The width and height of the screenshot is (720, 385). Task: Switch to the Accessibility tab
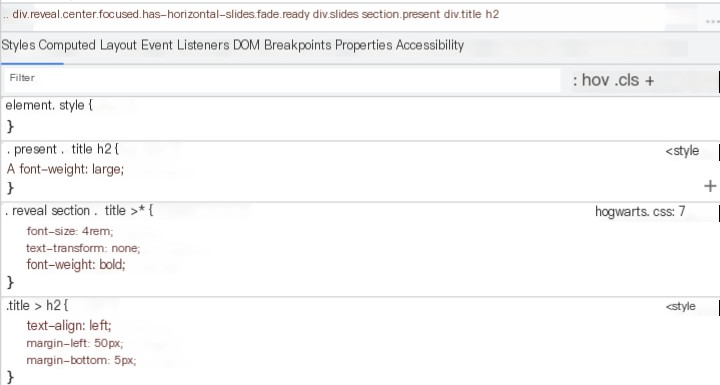pyautogui.click(x=430, y=45)
